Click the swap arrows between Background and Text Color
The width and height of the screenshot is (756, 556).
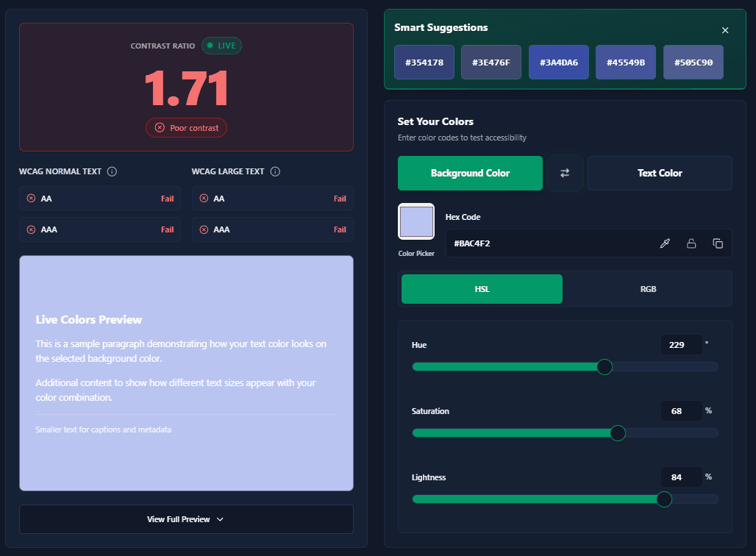click(565, 173)
